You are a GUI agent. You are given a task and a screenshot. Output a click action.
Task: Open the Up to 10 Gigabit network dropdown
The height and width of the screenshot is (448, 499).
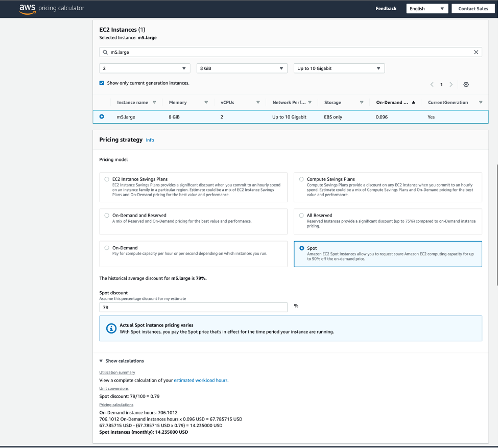pyautogui.click(x=339, y=68)
